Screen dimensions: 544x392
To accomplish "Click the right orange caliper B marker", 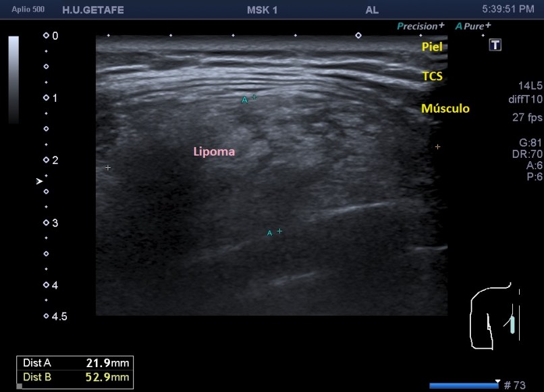I will point(438,146).
